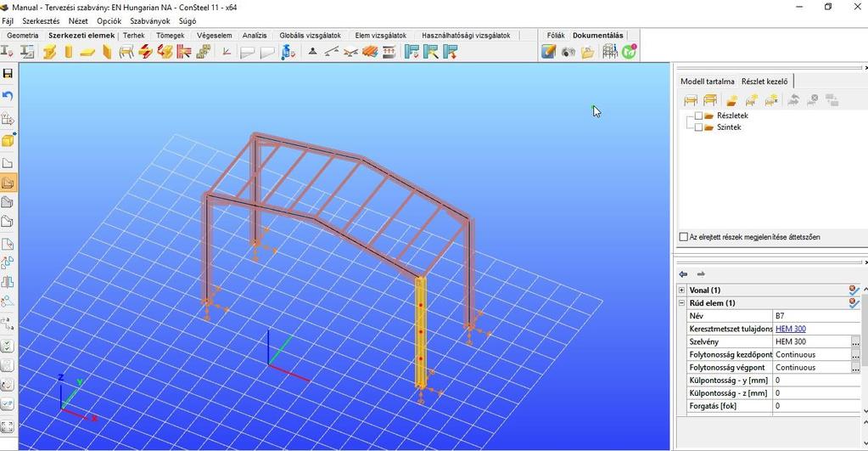
Task: Open the Opciók menu
Action: pyautogui.click(x=109, y=21)
